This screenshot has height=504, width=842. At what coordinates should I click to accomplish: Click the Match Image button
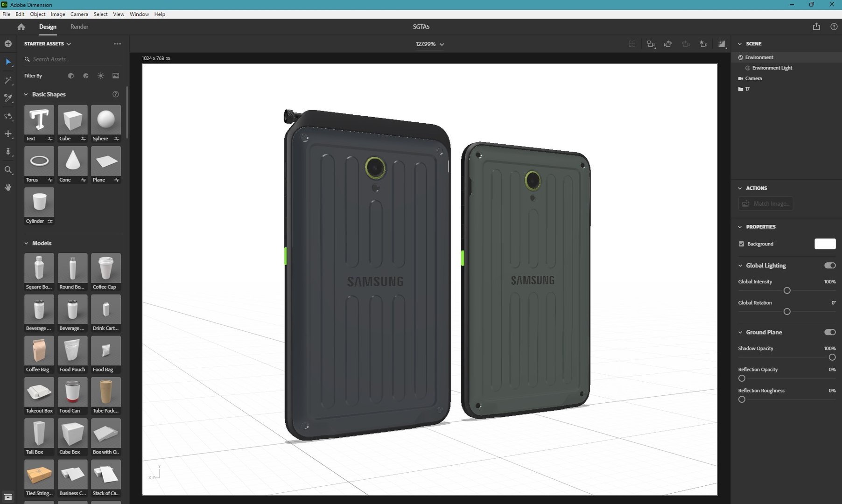(765, 203)
